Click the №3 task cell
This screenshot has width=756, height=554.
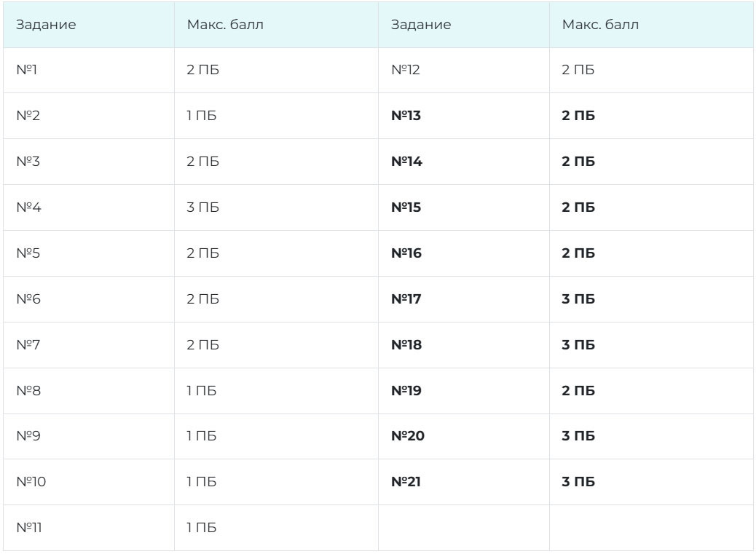pos(29,162)
